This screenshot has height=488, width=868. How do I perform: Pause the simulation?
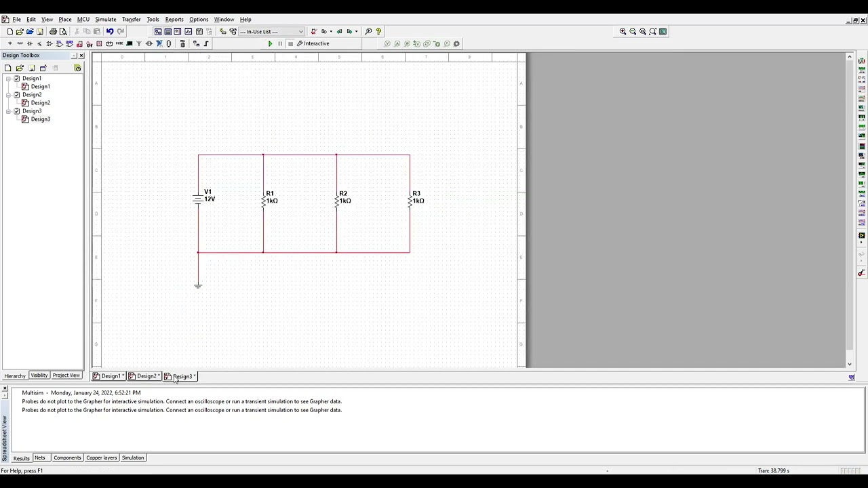tap(280, 43)
